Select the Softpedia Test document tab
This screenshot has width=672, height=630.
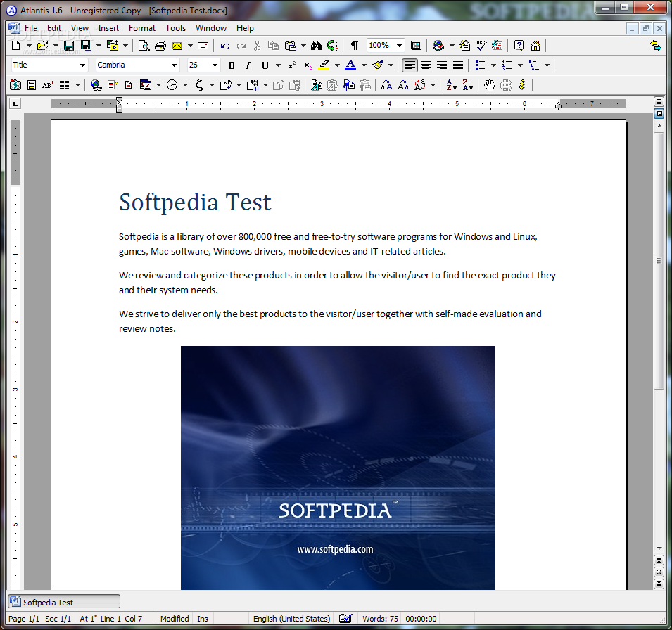[64, 602]
